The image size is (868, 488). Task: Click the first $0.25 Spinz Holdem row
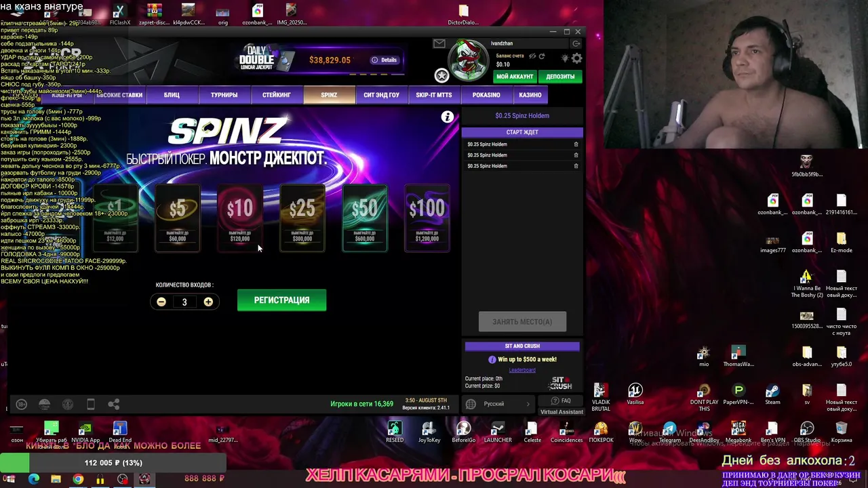522,144
